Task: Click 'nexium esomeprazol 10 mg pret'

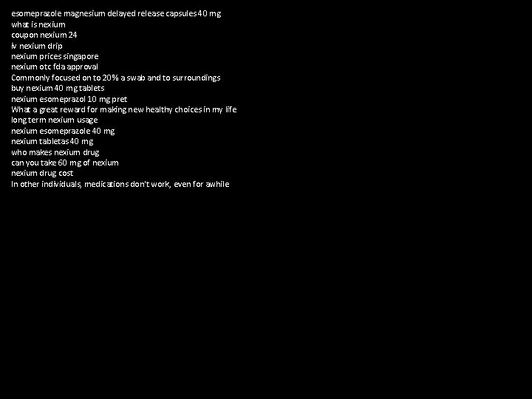Action: (69, 99)
